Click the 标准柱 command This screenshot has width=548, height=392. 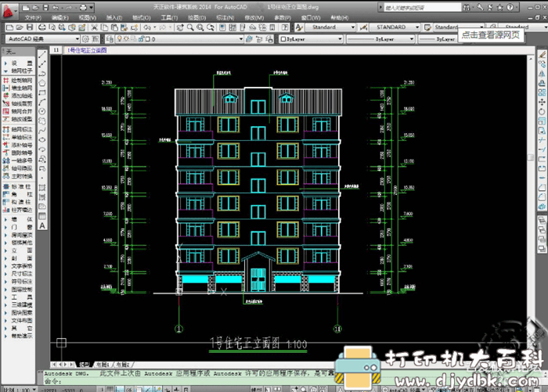18,186
